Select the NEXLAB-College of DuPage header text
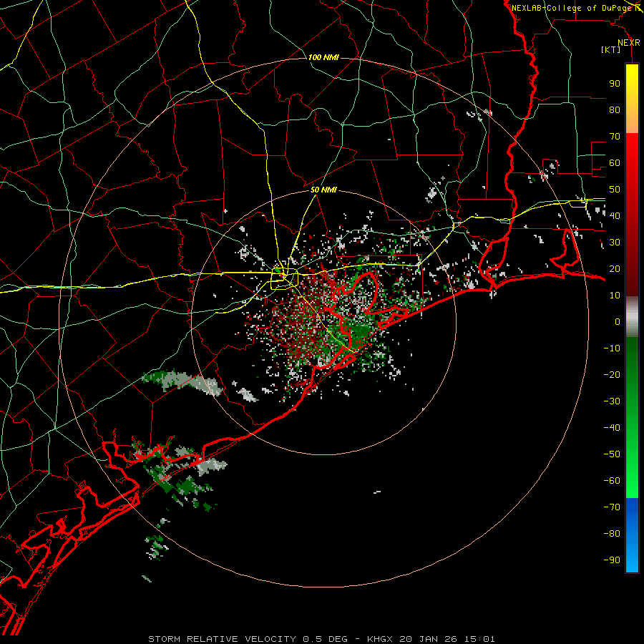Screen dimensions: 644x644 (572, 8)
